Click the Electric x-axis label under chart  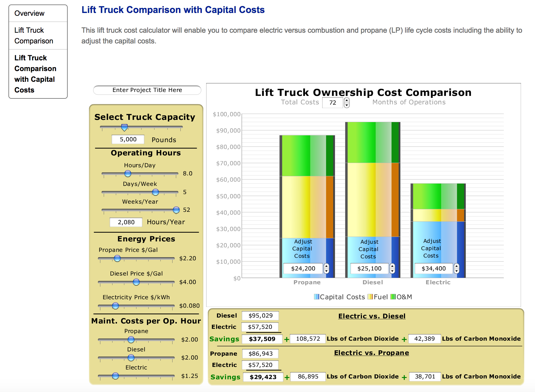(x=438, y=282)
